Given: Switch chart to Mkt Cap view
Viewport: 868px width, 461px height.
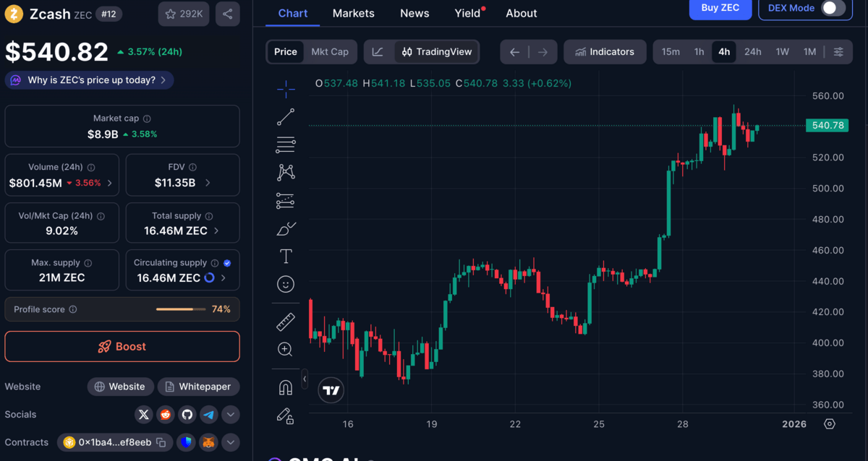Looking at the screenshot, I should point(330,51).
